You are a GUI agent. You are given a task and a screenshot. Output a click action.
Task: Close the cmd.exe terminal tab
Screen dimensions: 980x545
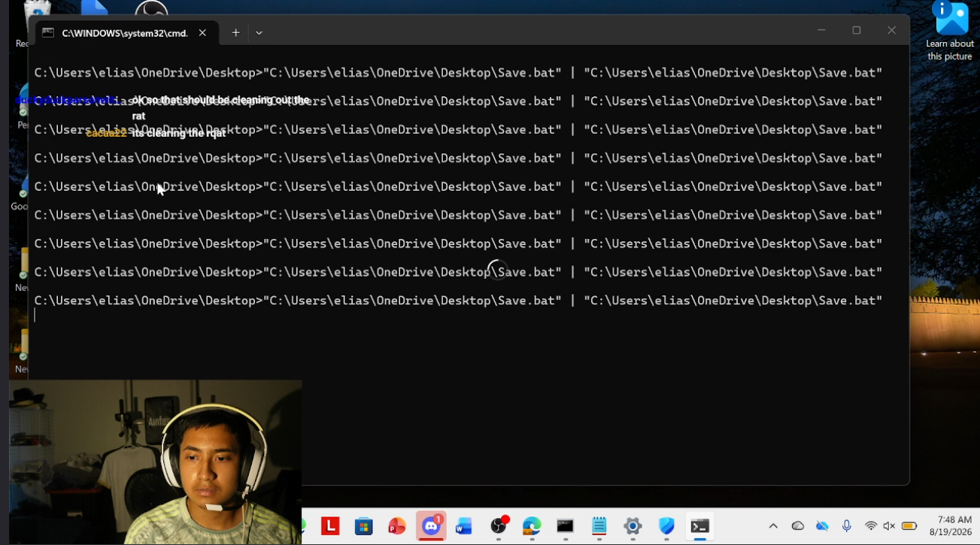coord(202,33)
